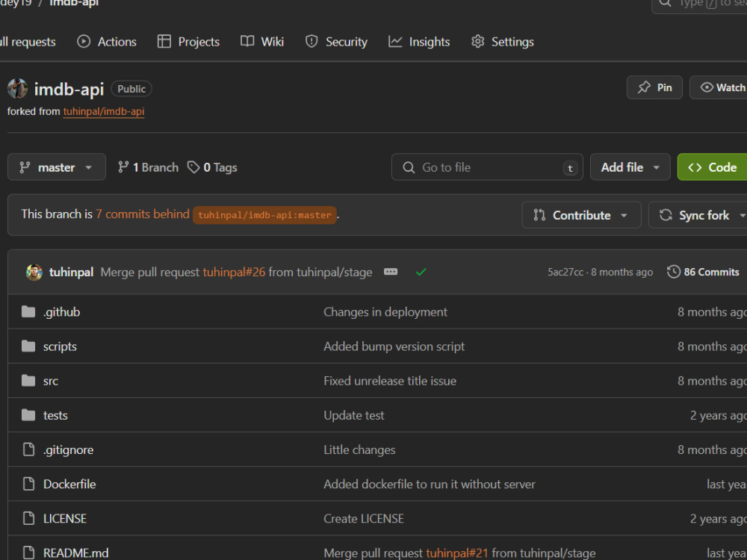Click the ellipsis to expand commit description
Screen dimensions: 747x560
[391, 272]
